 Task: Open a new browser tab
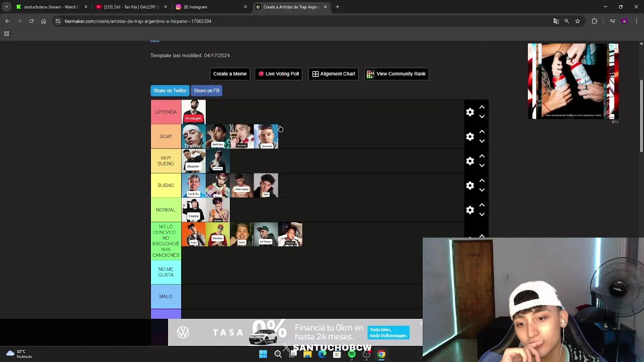[338, 7]
